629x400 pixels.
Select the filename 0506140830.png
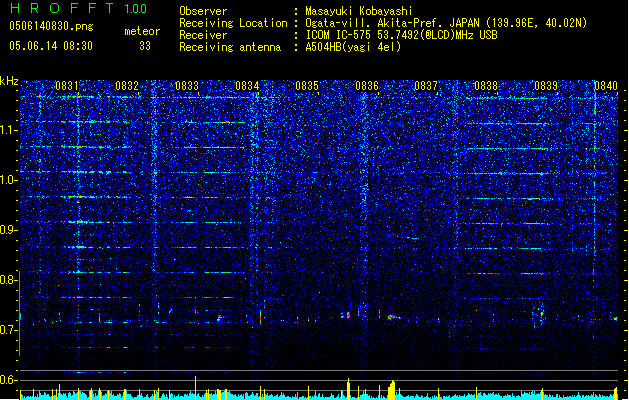coord(51,27)
